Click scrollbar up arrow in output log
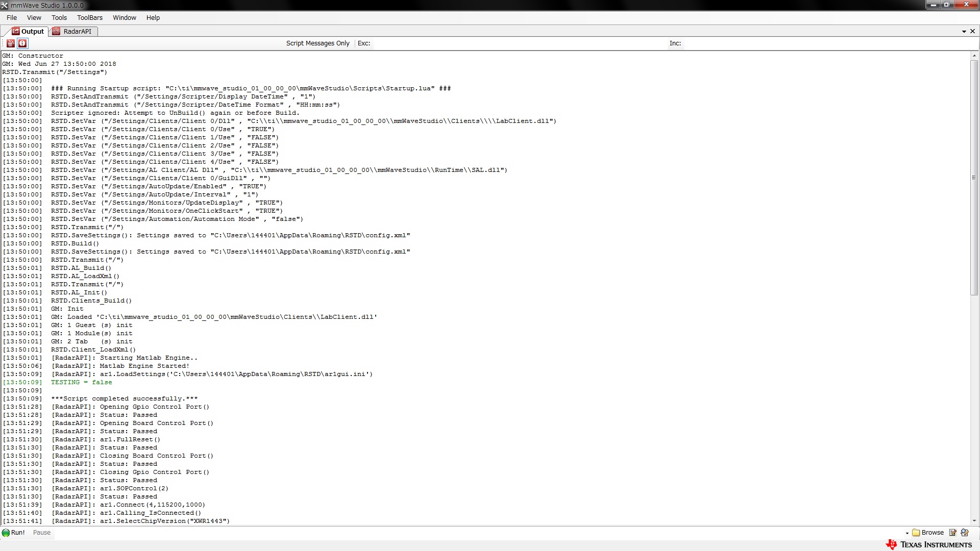The height and width of the screenshot is (551, 980). [974, 56]
